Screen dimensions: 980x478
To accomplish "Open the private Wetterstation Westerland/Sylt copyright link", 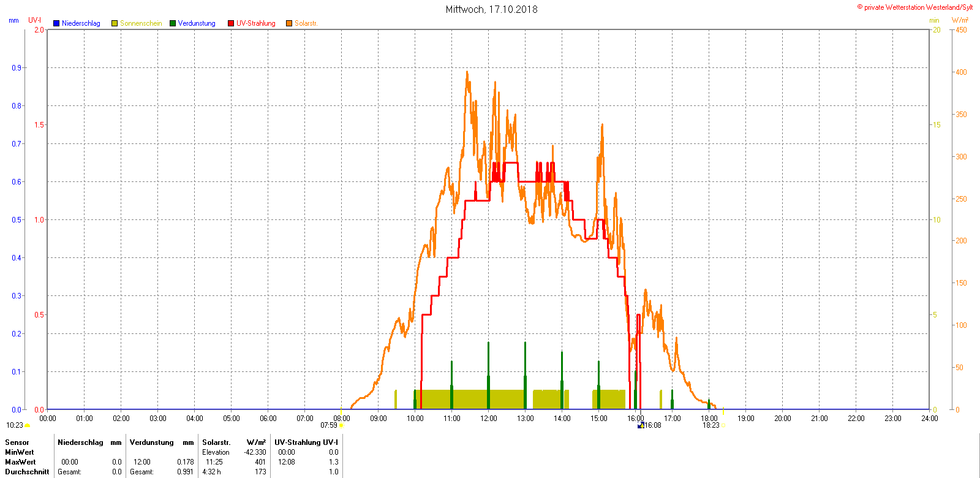I will 914,7.
